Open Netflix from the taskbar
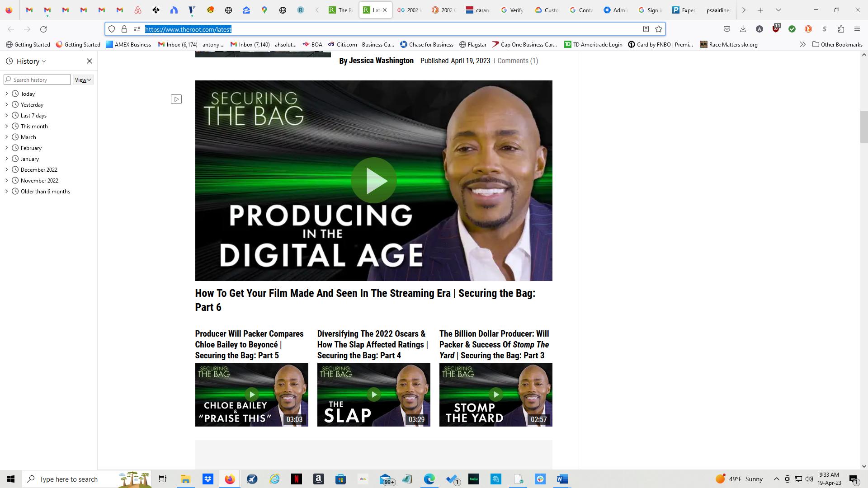The width and height of the screenshot is (868, 488). coord(297,479)
